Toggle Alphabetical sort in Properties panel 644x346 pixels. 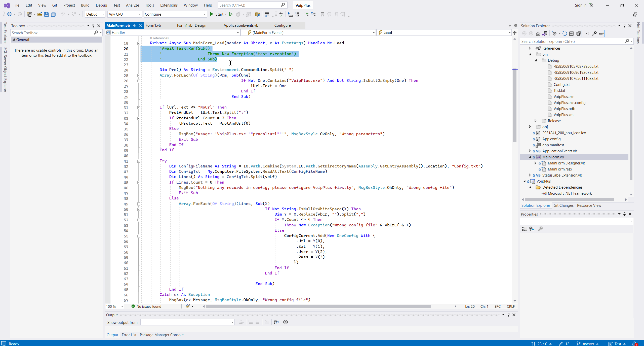point(532,229)
